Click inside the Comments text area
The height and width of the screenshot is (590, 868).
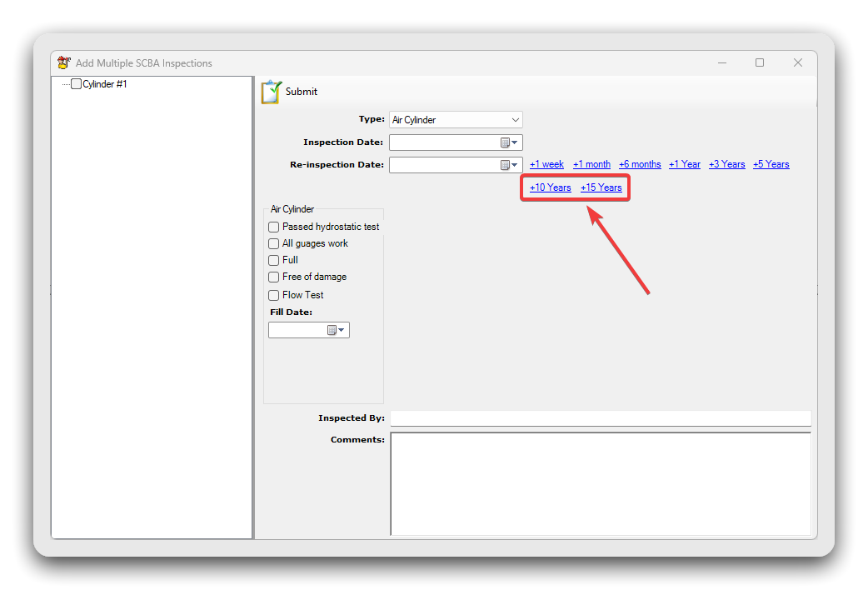point(601,483)
